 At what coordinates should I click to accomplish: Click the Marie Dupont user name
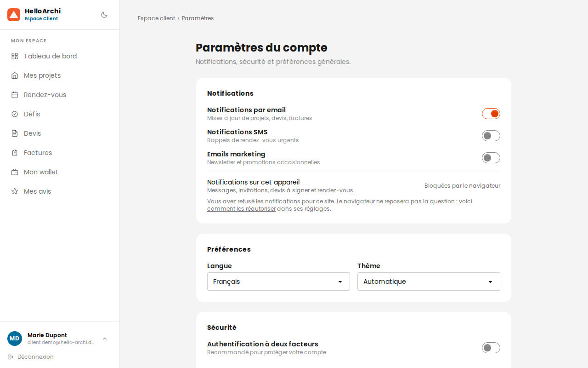coord(47,335)
